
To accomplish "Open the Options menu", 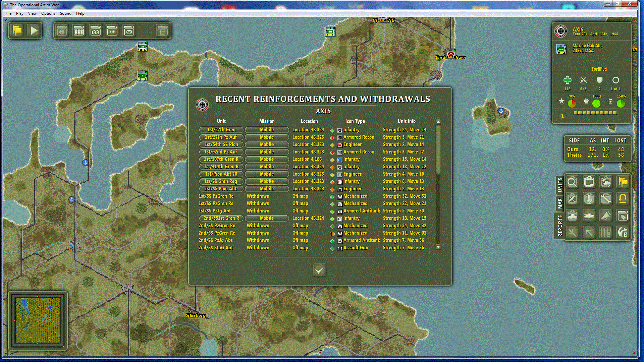I will [48, 13].
